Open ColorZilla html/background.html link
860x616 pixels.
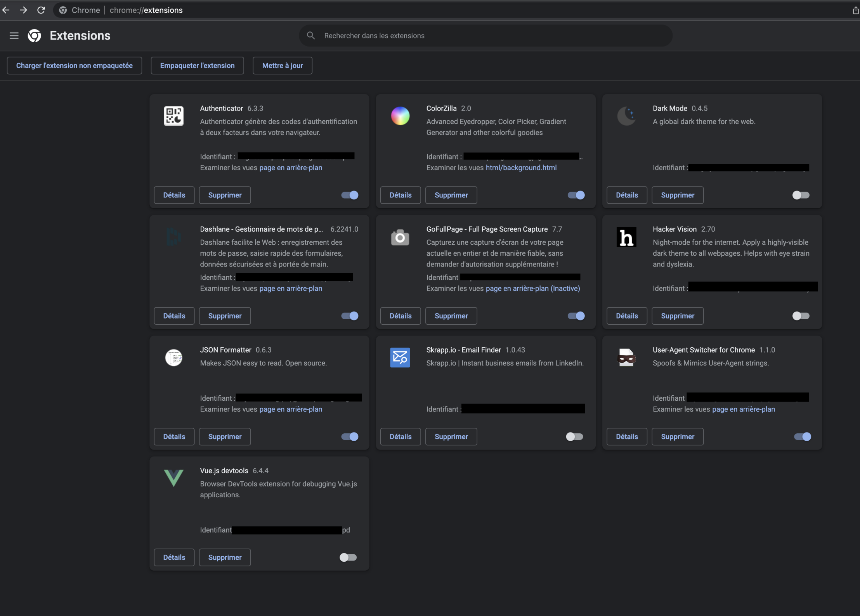point(521,168)
